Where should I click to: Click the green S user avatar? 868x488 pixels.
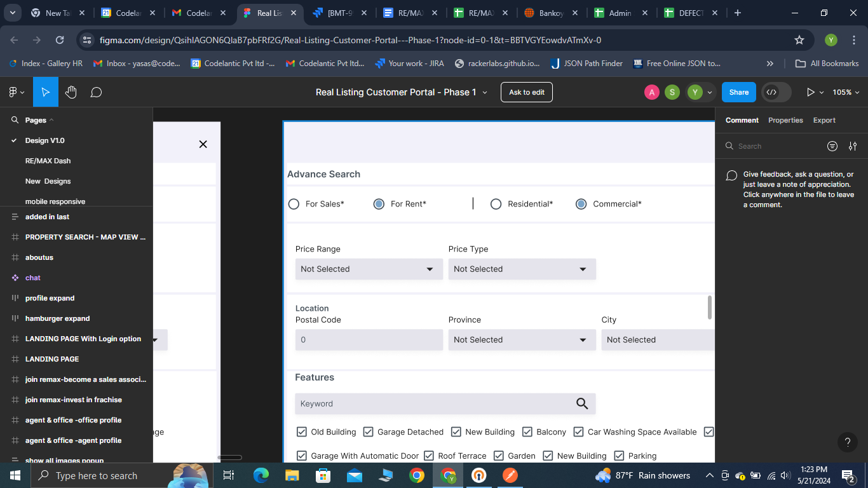[x=672, y=92]
